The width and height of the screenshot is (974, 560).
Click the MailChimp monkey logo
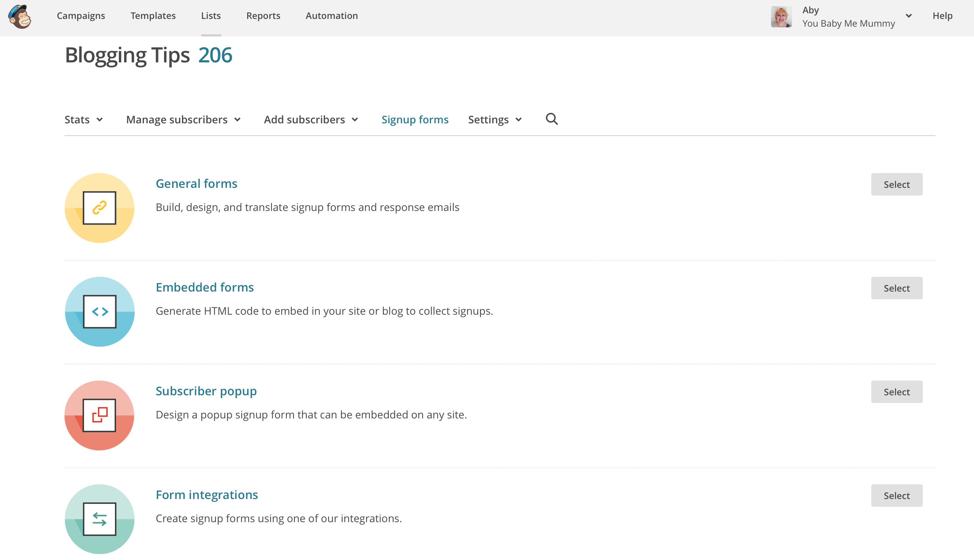point(20,16)
